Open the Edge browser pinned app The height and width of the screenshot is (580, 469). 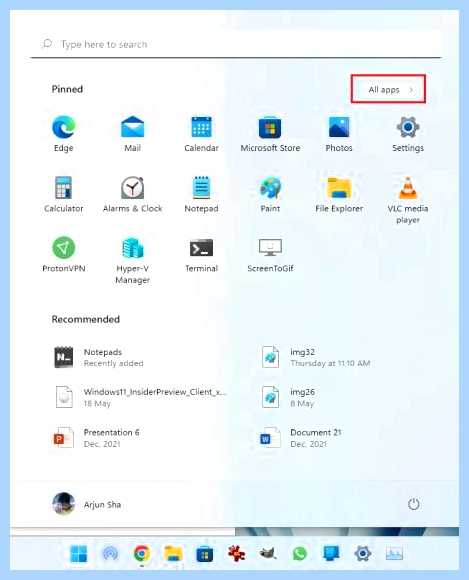[64, 134]
